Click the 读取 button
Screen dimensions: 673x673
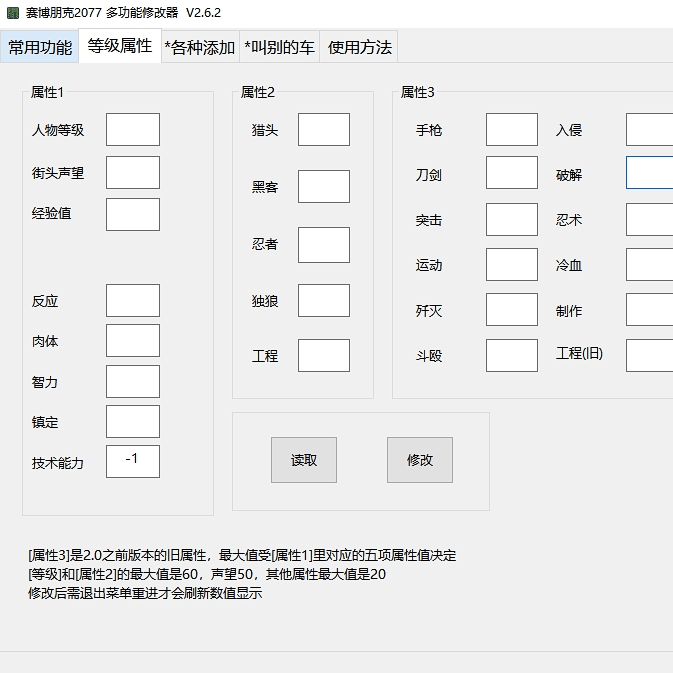point(304,460)
